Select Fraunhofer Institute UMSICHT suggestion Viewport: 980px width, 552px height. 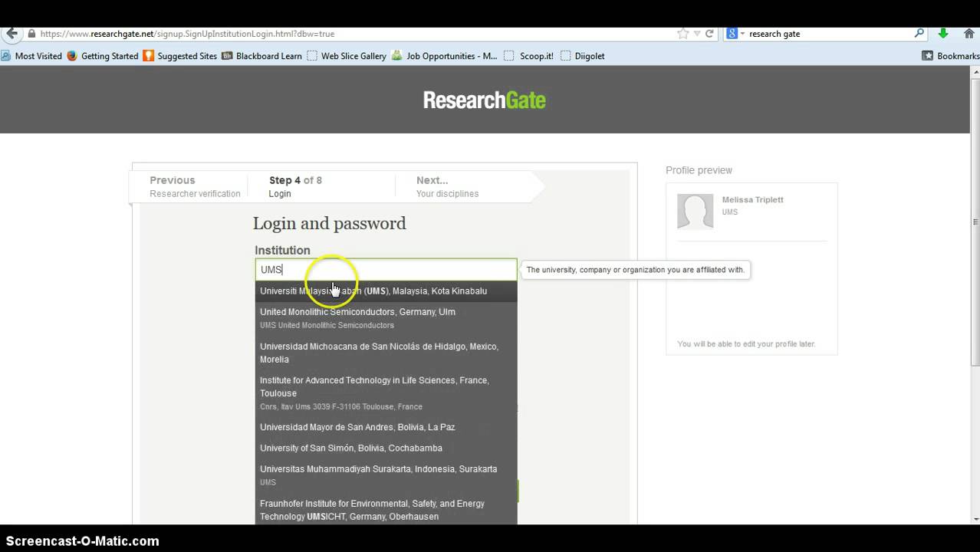pos(386,510)
